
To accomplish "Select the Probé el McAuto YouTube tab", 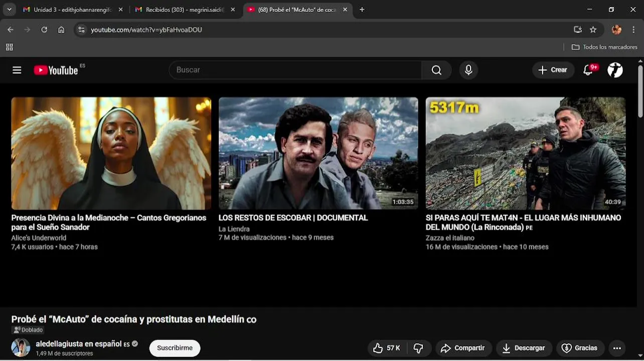I will [297, 10].
